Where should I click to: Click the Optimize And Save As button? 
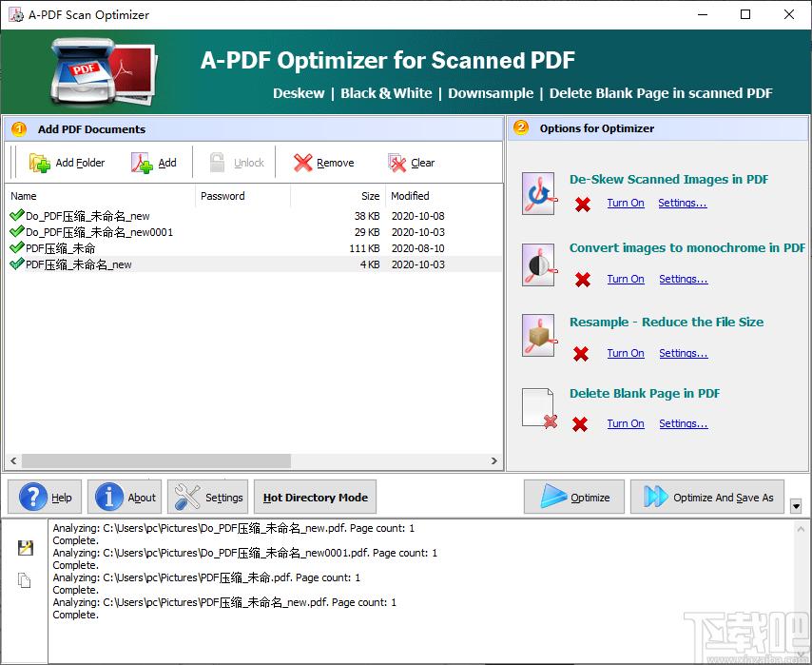[x=707, y=497]
